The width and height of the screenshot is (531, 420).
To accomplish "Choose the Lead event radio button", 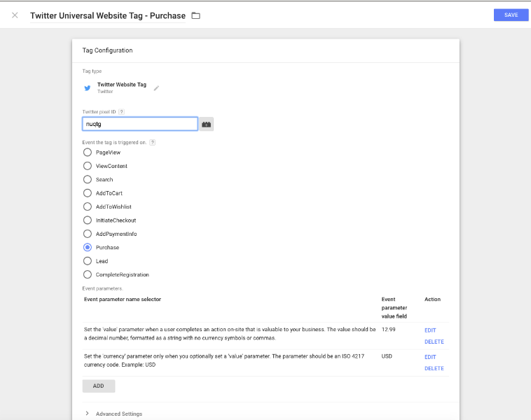I will point(88,260).
